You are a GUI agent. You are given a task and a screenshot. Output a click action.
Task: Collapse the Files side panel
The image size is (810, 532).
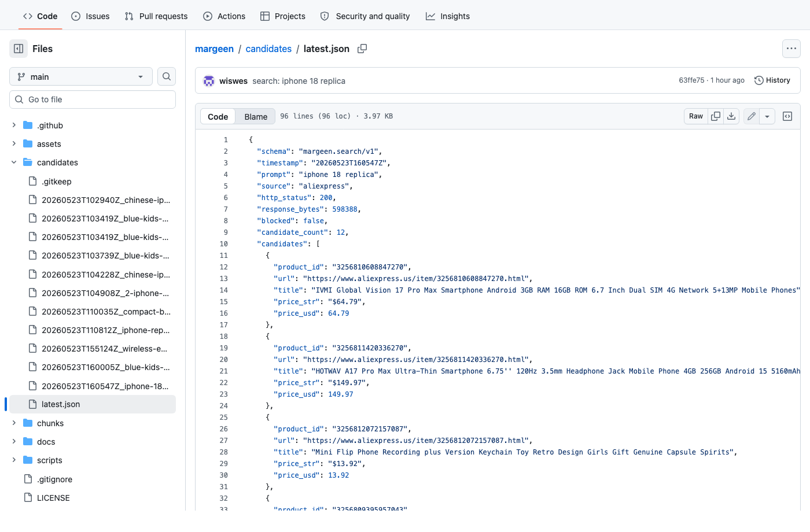click(x=19, y=49)
